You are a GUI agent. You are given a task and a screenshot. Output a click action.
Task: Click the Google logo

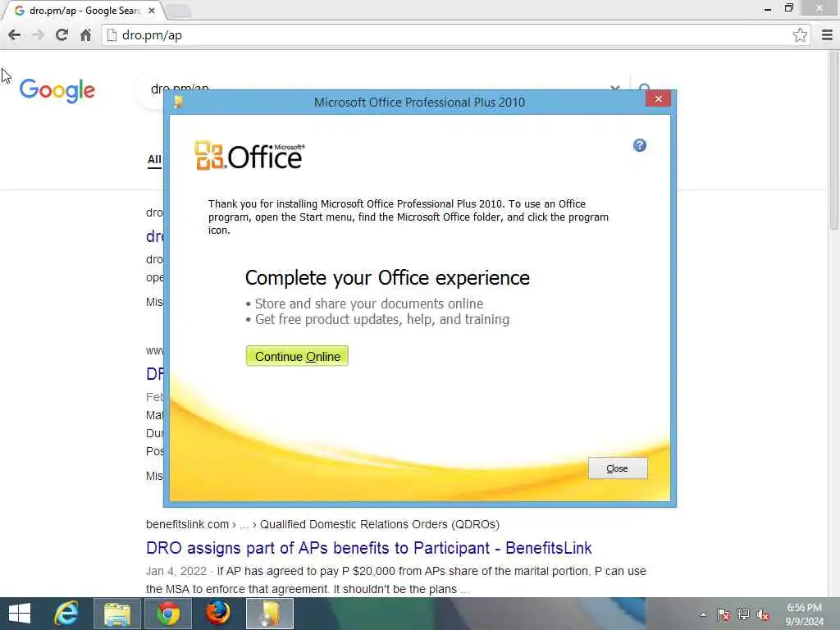(x=57, y=90)
